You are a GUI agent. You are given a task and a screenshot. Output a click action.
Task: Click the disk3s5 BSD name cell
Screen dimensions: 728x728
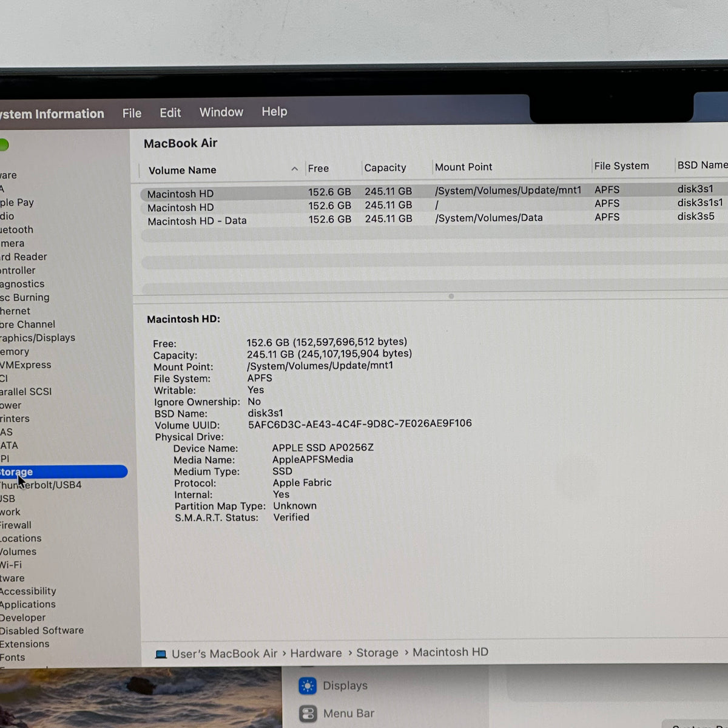(x=696, y=216)
